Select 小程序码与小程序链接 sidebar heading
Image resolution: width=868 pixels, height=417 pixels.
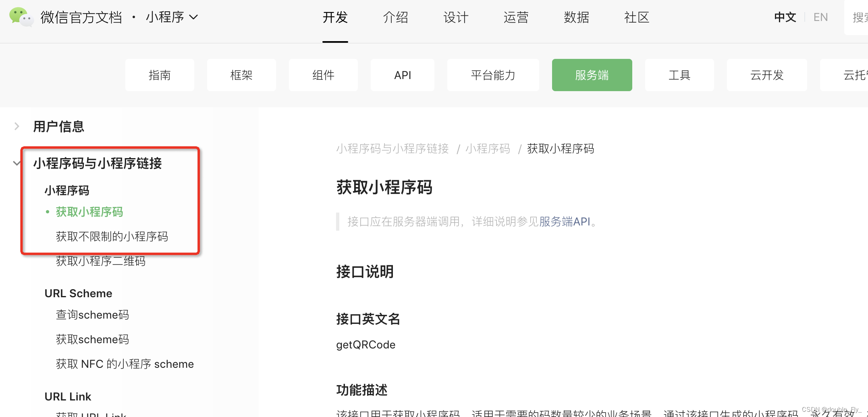tap(97, 163)
